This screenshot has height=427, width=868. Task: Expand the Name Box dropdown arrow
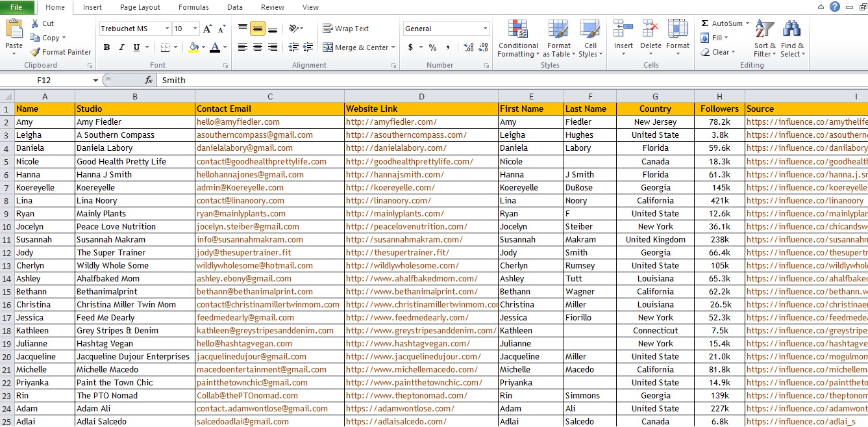(x=95, y=81)
